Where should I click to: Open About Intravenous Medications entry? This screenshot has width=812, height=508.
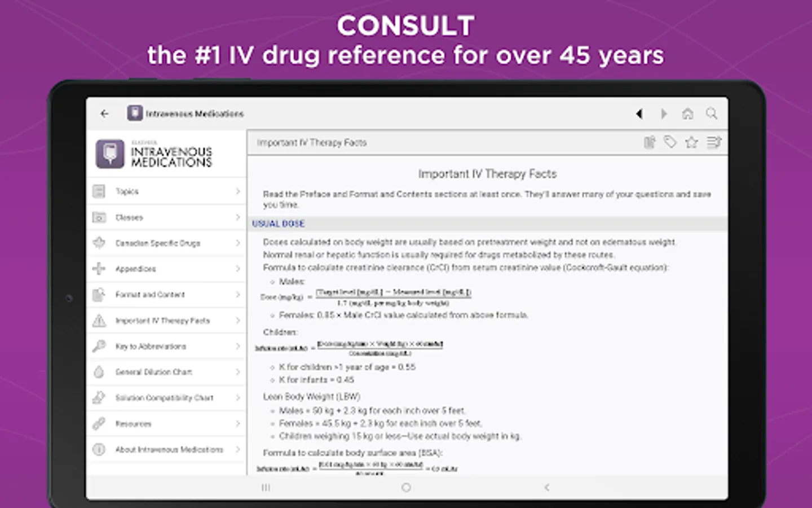coord(167,449)
